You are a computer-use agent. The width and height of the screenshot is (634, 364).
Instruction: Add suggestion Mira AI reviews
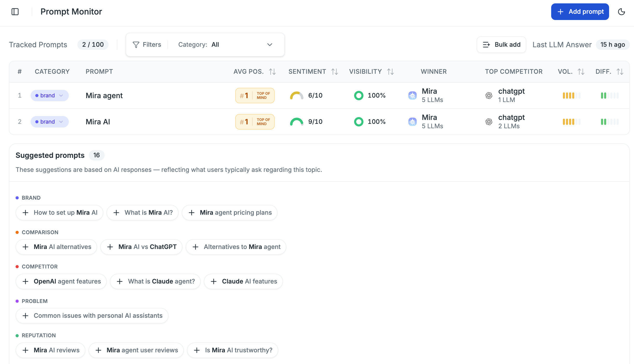51,350
